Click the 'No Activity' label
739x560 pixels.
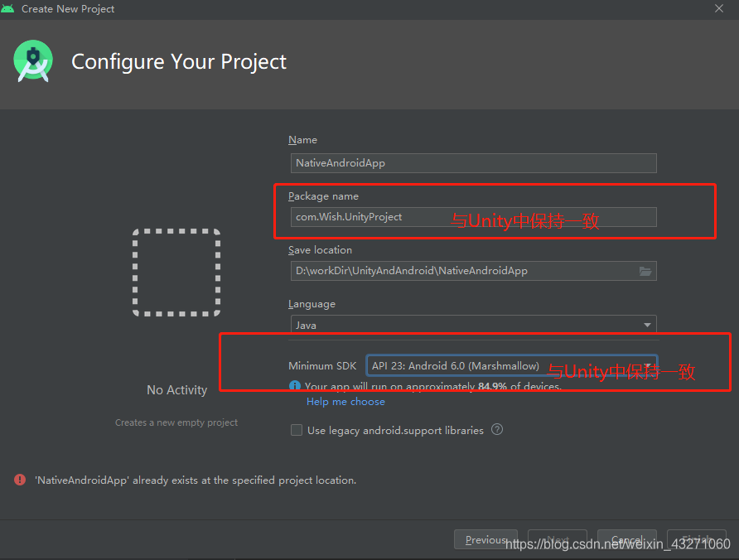click(x=176, y=390)
